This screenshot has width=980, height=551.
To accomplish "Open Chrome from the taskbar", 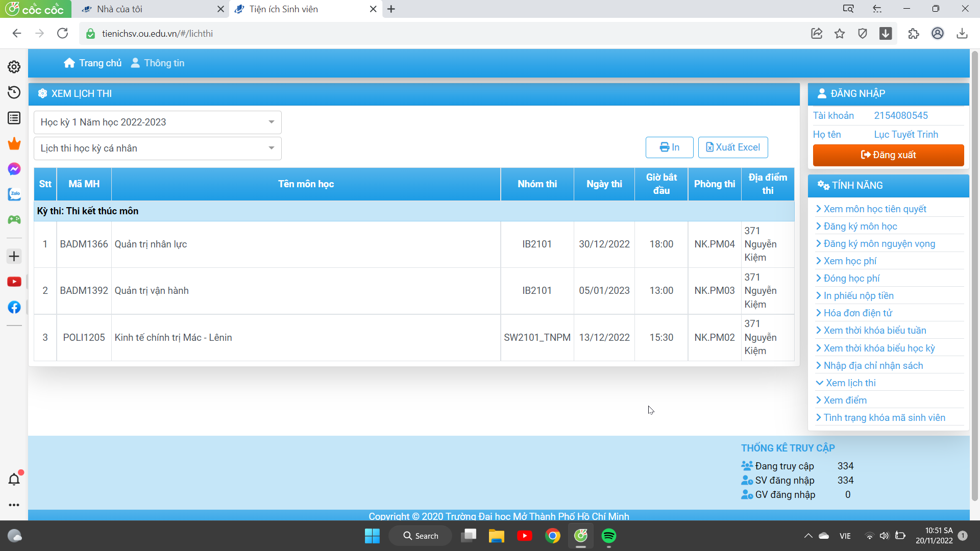I will 552,536.
